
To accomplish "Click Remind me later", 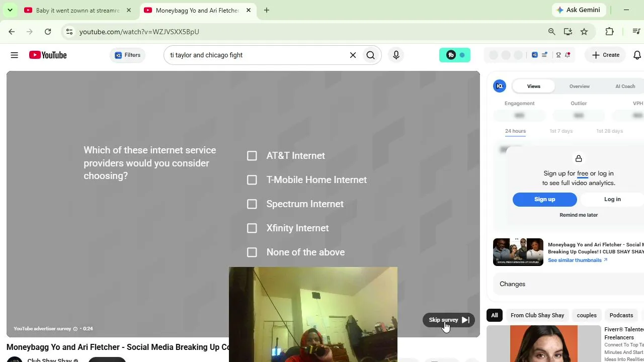I will click(579, 215).
